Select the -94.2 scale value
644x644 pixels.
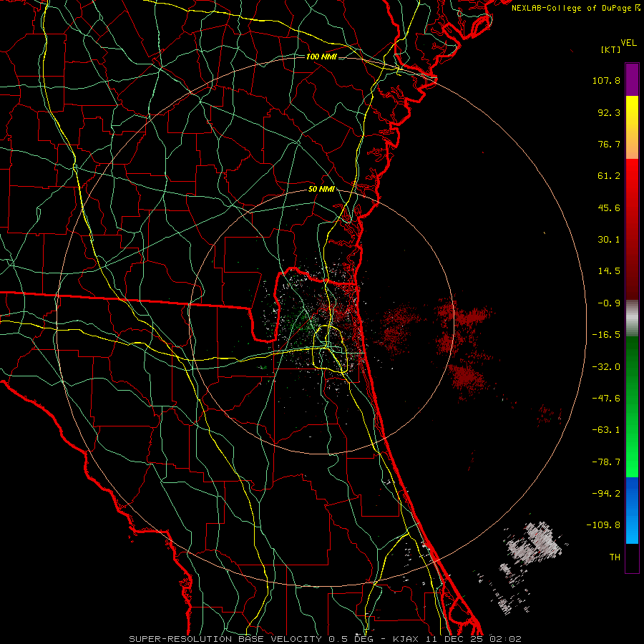tap(606, 493)
